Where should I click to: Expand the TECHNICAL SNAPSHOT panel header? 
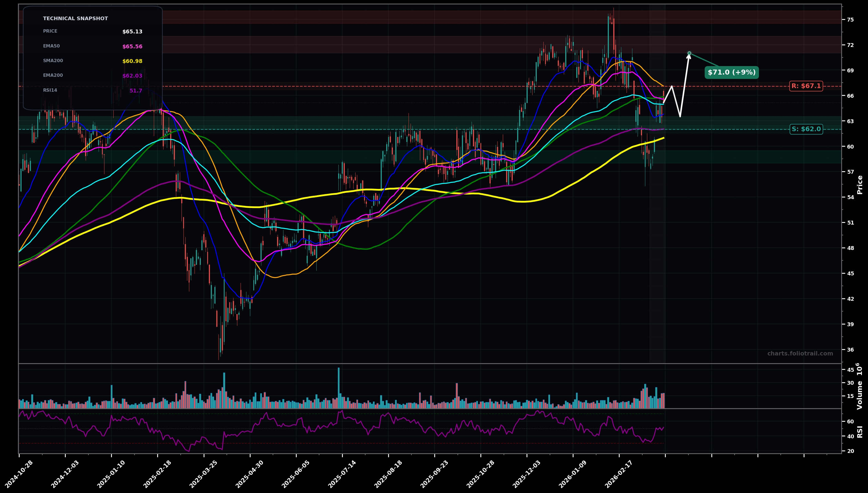pyautogui.click(x=75, y=18)
